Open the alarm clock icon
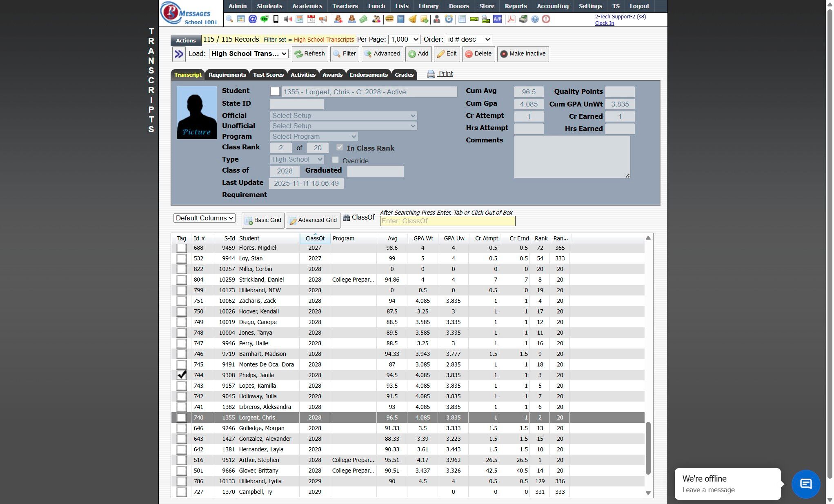 point(449,19)
